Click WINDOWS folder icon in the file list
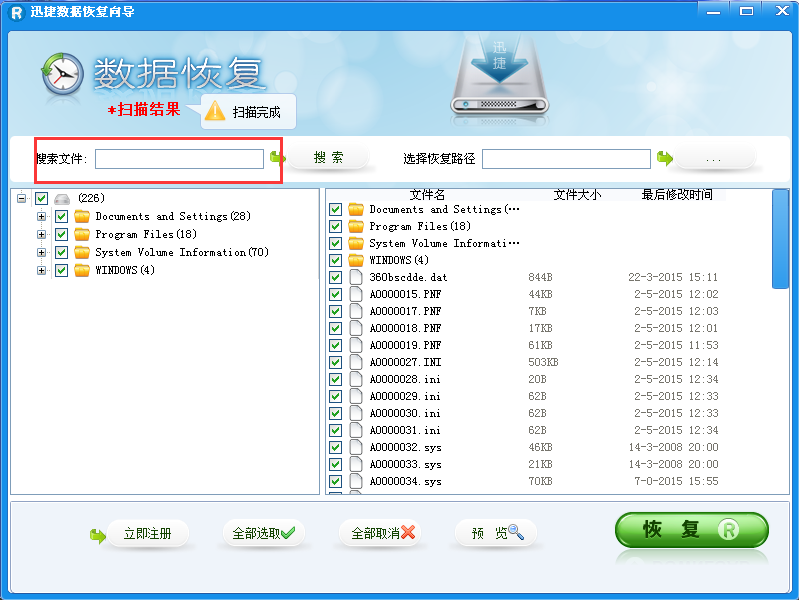 pyautogui.click(x=356, y=260)
